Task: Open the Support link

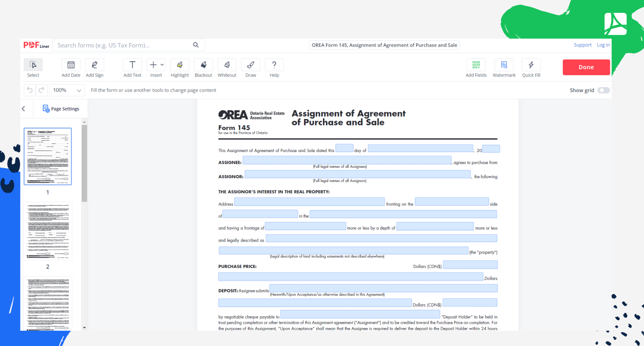Action: [582, 45]
